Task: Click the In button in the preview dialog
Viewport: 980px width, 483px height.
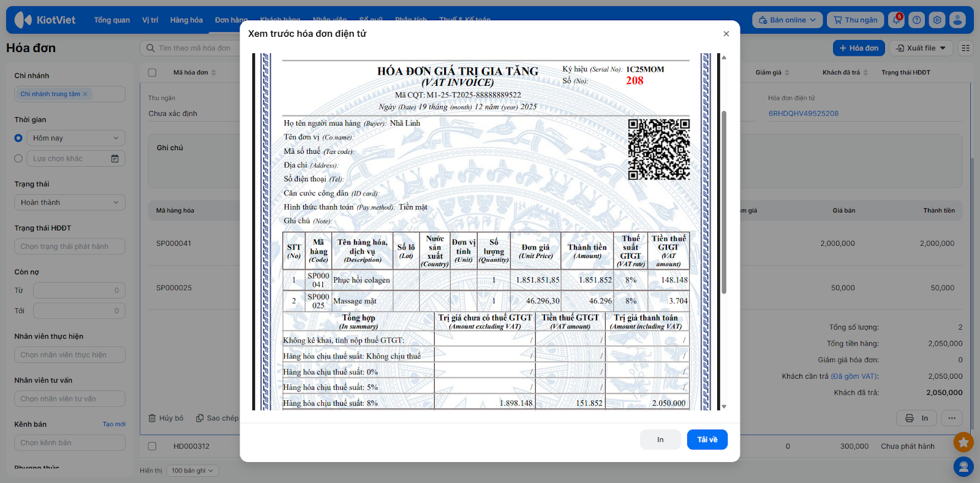Action: click(660, 439)
